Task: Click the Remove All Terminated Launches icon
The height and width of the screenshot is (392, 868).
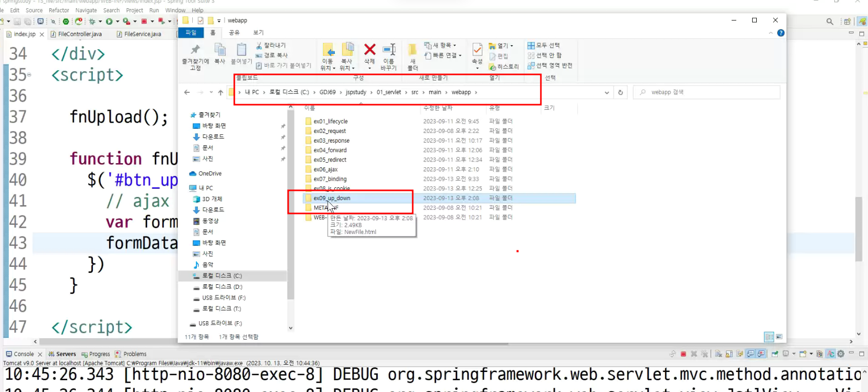Action: click(x=704, y=354)
